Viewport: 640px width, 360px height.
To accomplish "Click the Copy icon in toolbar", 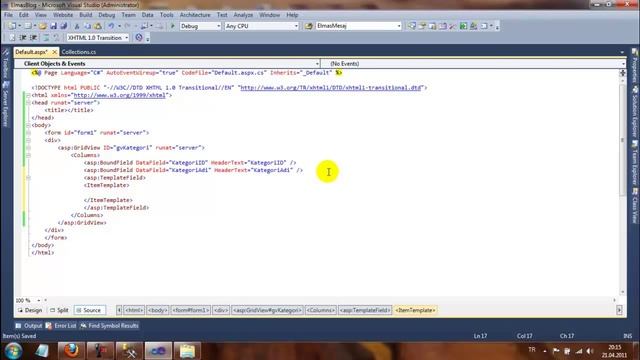I will click(87, 26).
